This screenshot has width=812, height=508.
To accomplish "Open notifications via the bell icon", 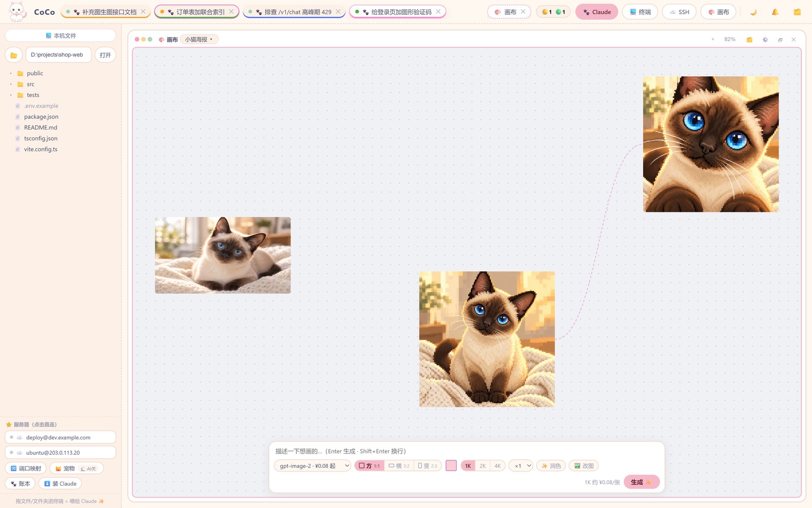I will coord(775,12).
